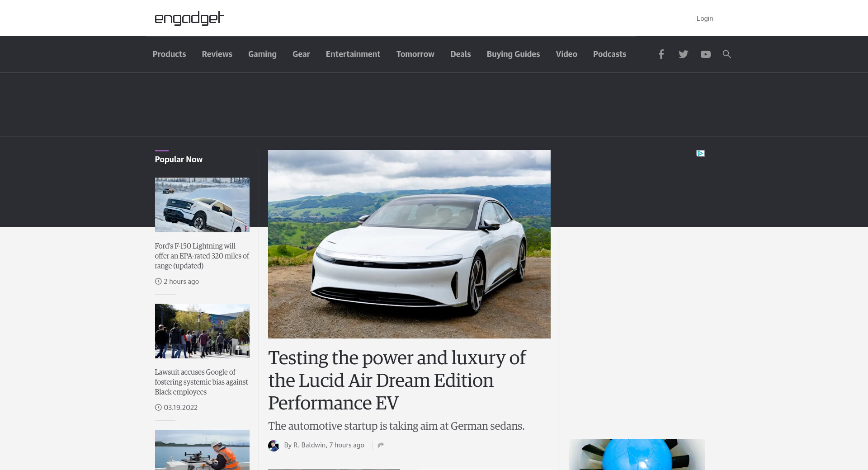
Task: Open Engadget's Facebook page icon
Action: coord(661,54)
